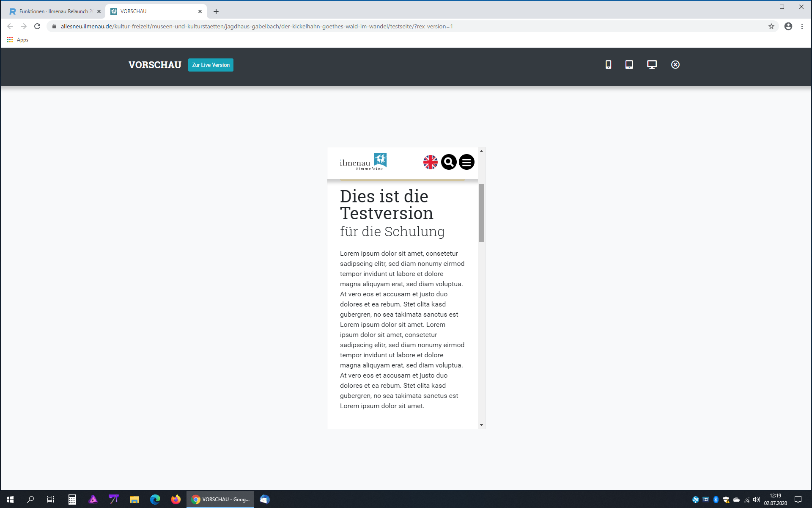
Task: Bookmark this page with star icon
Action: [771, 26]
